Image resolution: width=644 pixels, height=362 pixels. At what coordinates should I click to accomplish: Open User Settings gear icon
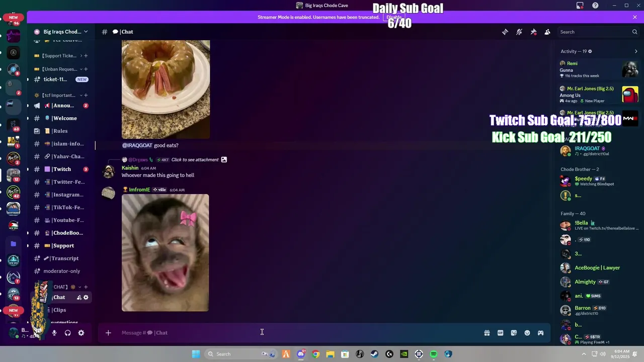pyautogui.click(x=81, y=333)
